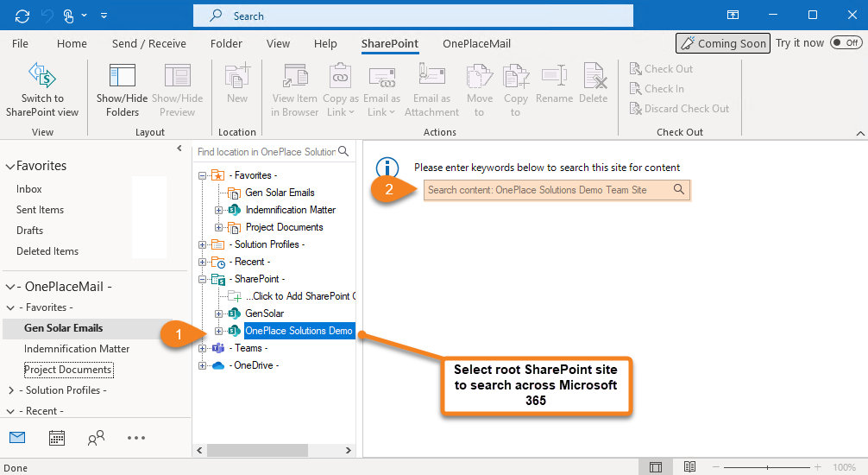Image resolution: width=868 pixels, height=475 pixels.
Task: Open the File menu
Action: click(20, 43)
